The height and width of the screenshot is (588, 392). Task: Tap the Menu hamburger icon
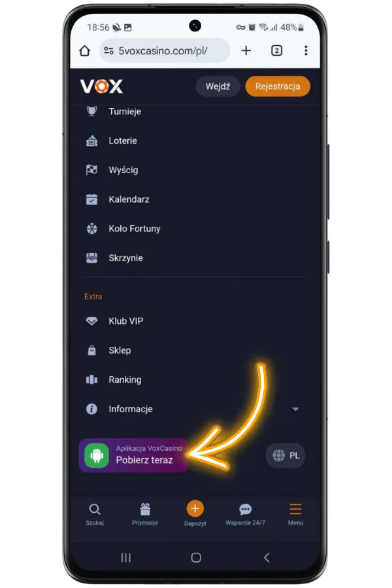295,509
